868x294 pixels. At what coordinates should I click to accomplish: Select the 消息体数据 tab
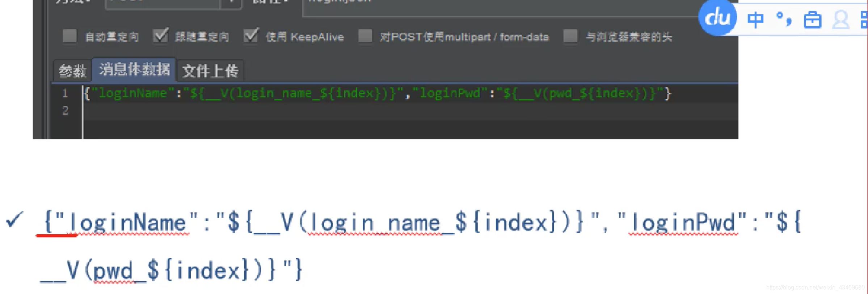coord(134,69)
